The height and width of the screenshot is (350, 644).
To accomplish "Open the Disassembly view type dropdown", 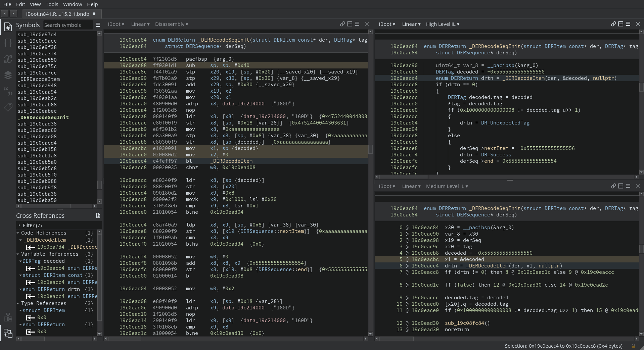I will point(171,24).
